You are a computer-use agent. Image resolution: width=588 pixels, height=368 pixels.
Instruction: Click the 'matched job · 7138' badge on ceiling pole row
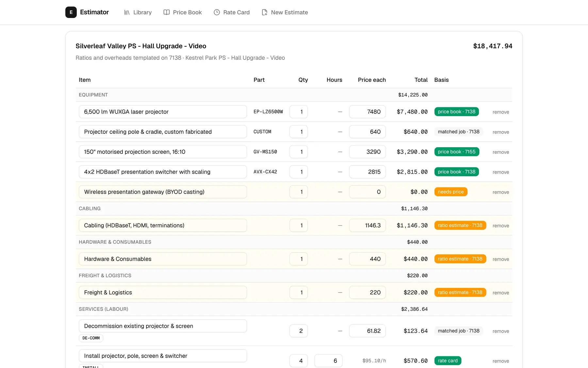[459, 131]
